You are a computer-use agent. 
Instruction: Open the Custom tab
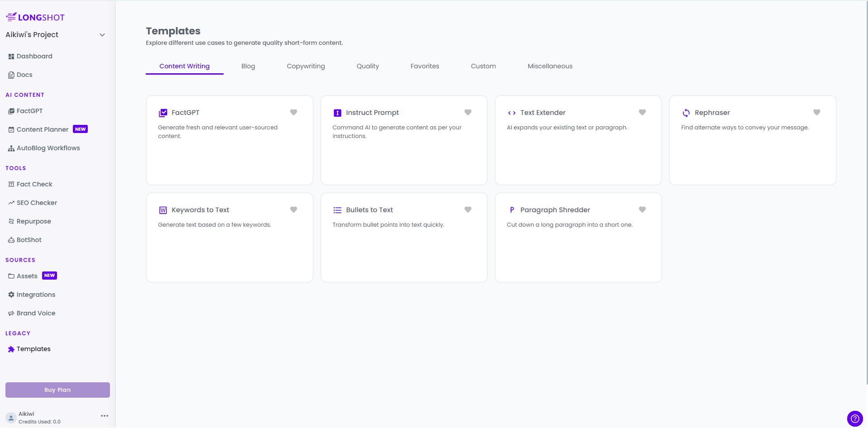(x=483, y=66)
